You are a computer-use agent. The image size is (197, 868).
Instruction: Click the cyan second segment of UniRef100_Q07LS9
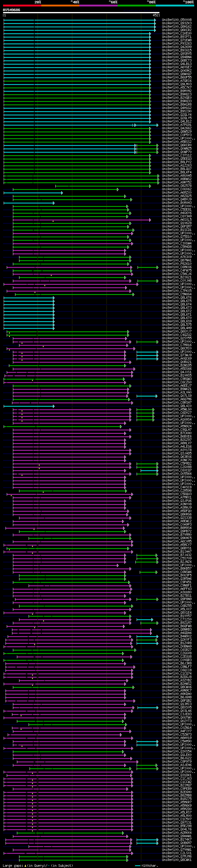point(147,396)
